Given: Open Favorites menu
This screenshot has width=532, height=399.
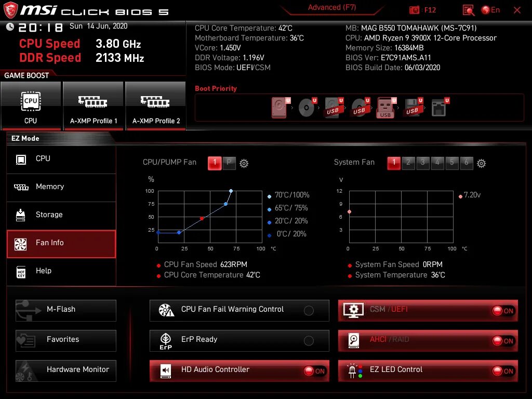Looking at the screenshot, I should [66, 341].
